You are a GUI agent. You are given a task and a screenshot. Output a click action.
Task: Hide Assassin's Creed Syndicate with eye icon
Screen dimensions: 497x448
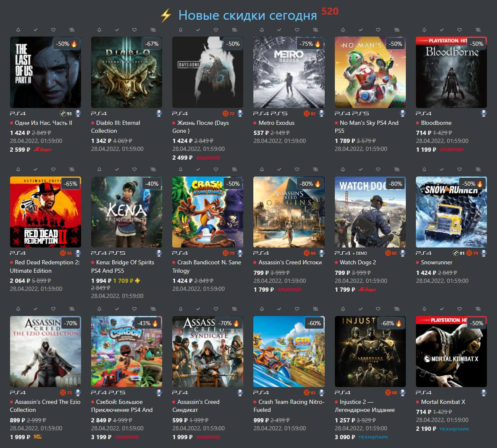coord(234,309)
